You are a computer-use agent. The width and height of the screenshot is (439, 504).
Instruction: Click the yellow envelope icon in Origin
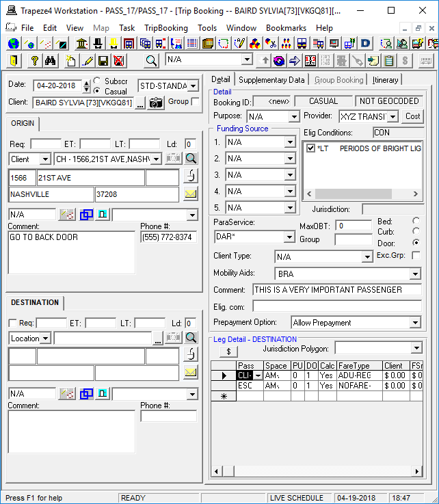[x=191, y=194]
